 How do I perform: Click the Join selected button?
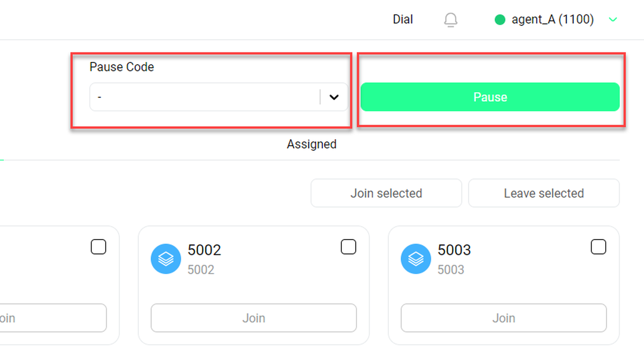coord(386,193)
